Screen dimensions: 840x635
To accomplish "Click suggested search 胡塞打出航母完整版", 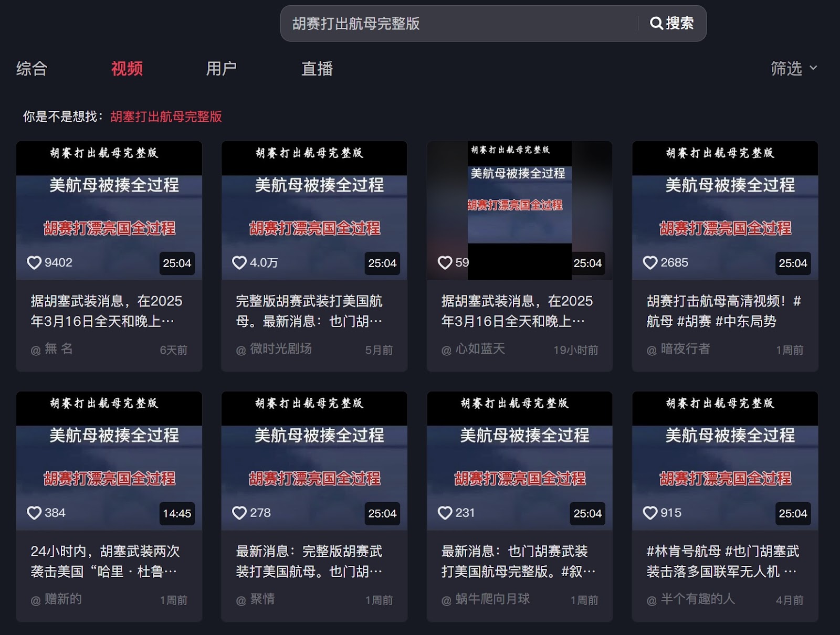I will click(x=166, y=117).
